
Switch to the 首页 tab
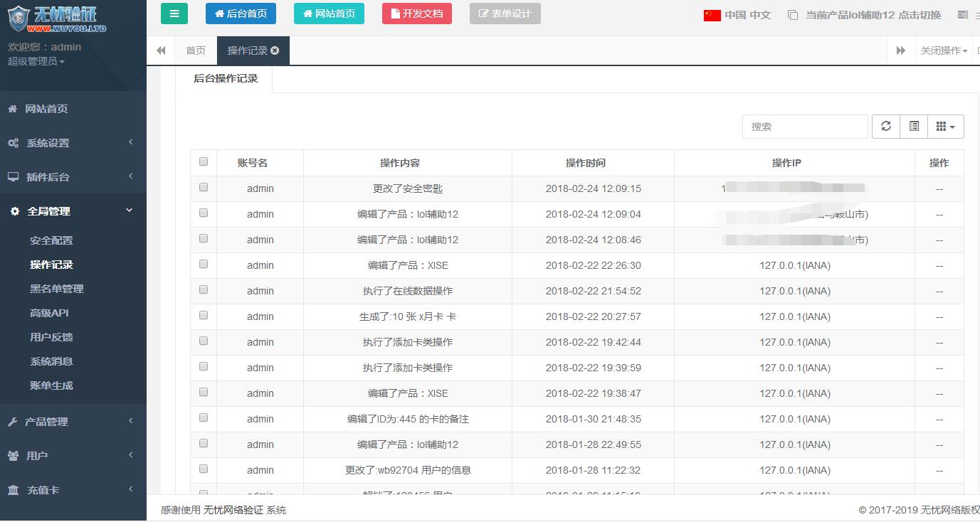tap(196, 50)
